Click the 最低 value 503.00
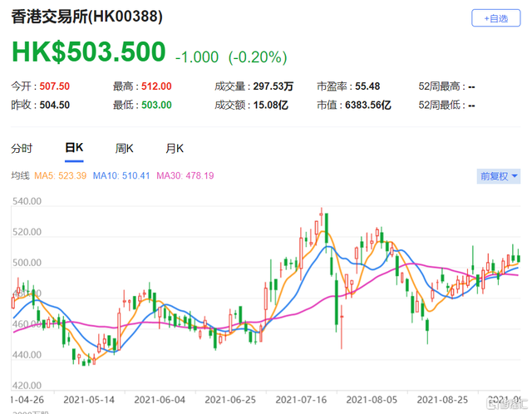Screen dimensions: 532x414 pos(156,105)
